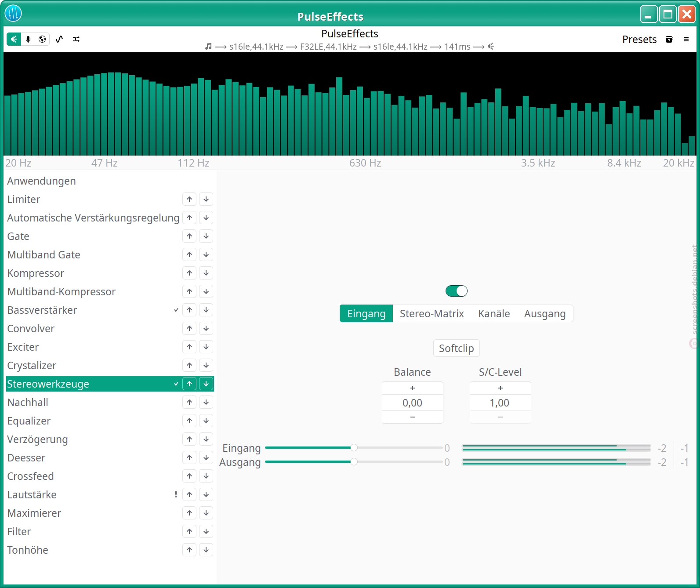Move Multiband-Kompressor up one position
The height and width of the screenshot is (588, 700).
coord(189,291)
